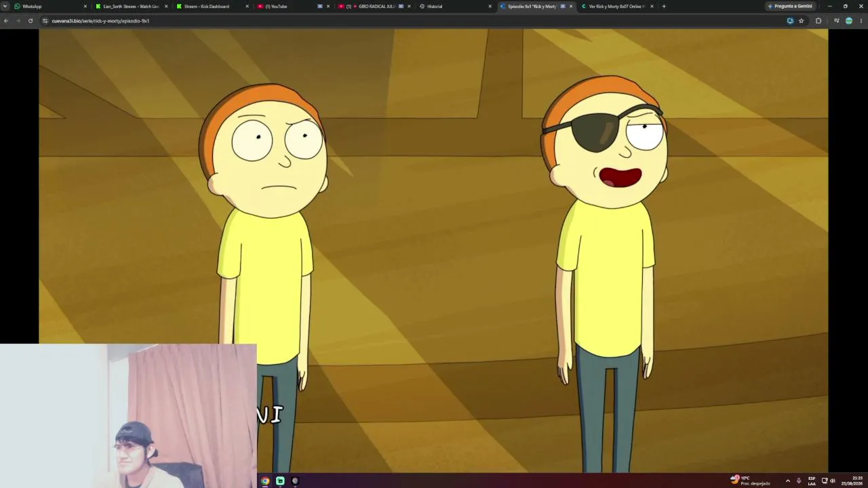Go forward to the next page
The width and height of the screenshot is (868, 488).
18,21
